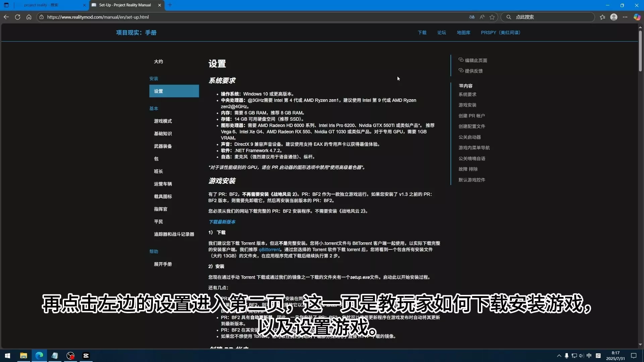Screen dimensions: 644x362
Task: Open the qBittorrent hyperlink in text
Action: [x=269, y=250]
